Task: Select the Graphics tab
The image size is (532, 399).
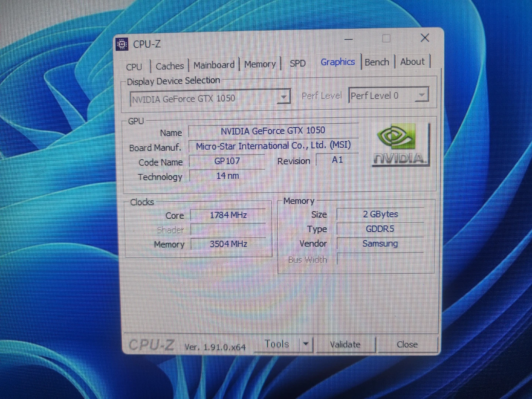Action: (338, 62)
